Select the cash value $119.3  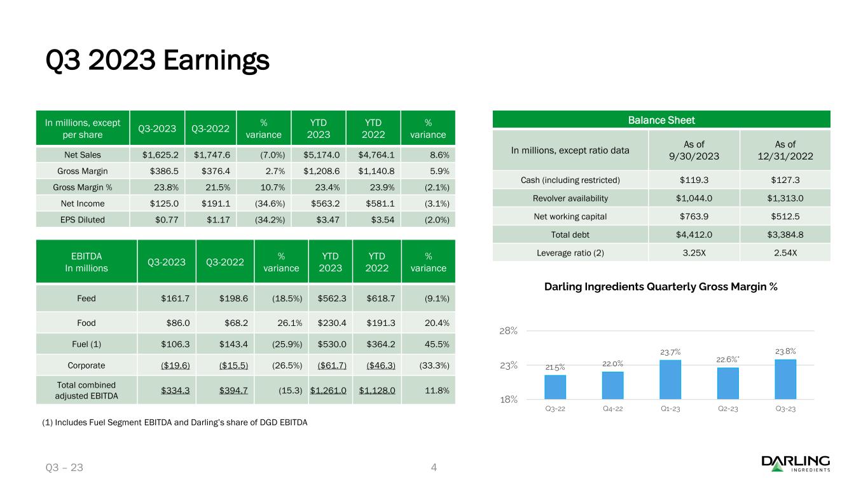(694, 179)
